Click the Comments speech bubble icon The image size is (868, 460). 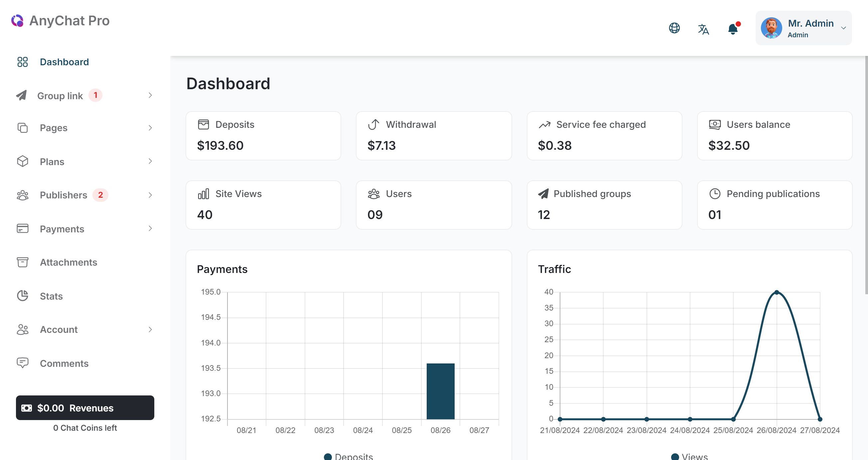pos(23,363)
